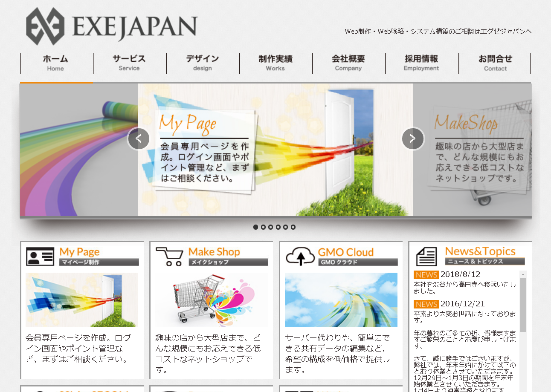Go to the デザイン design page

(x=203, y=63)
